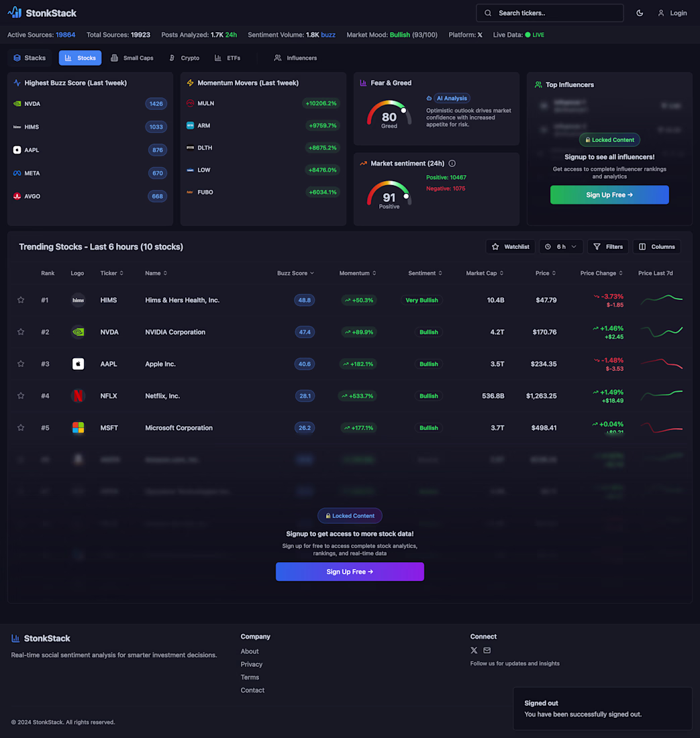This screenshot has width=700, height=738.
Task: Toggle watchlist star for MSFT
Action: (x=21, y=428)
